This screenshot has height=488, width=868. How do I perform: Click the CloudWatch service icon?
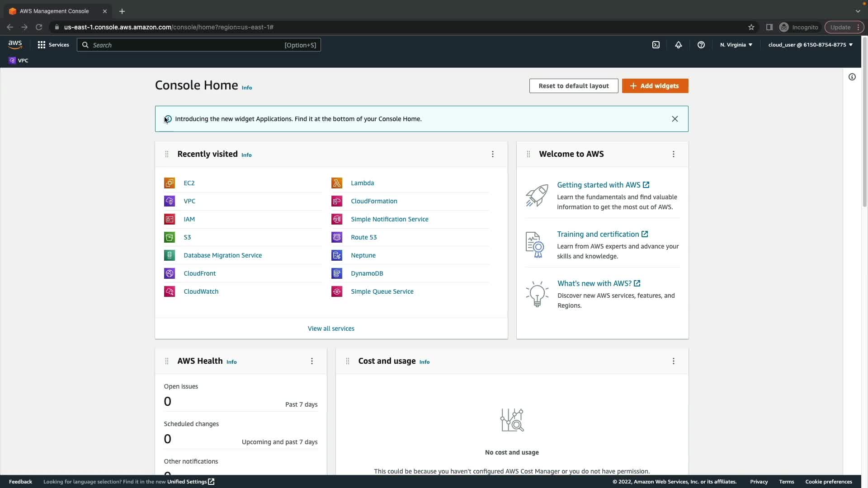click(x=170, y=291)
